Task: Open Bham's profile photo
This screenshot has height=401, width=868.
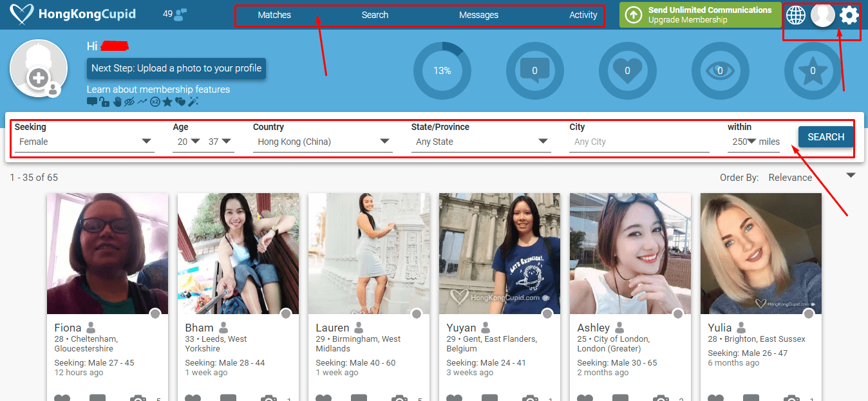Action: 238,254
